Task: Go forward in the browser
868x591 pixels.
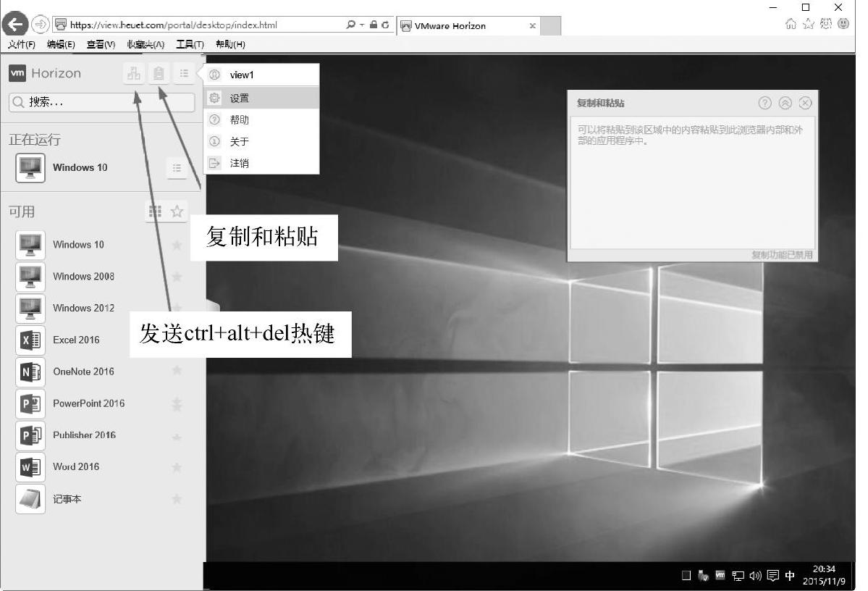Action: 40,25
